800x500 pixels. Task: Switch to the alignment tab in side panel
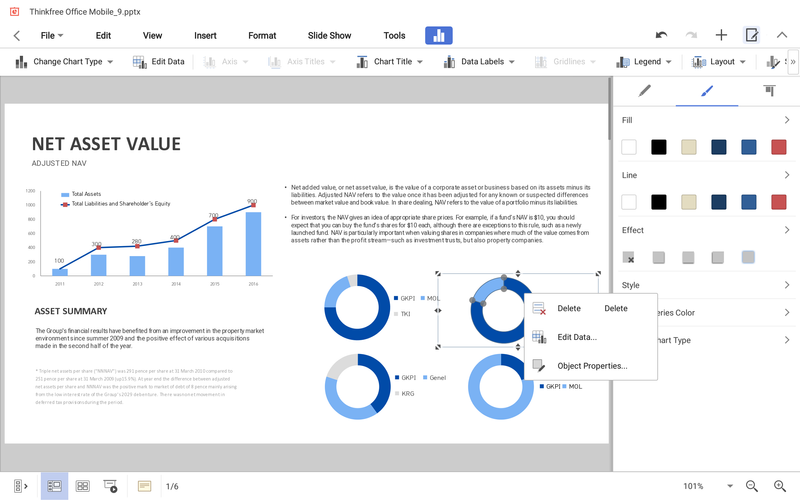point(769,91)
